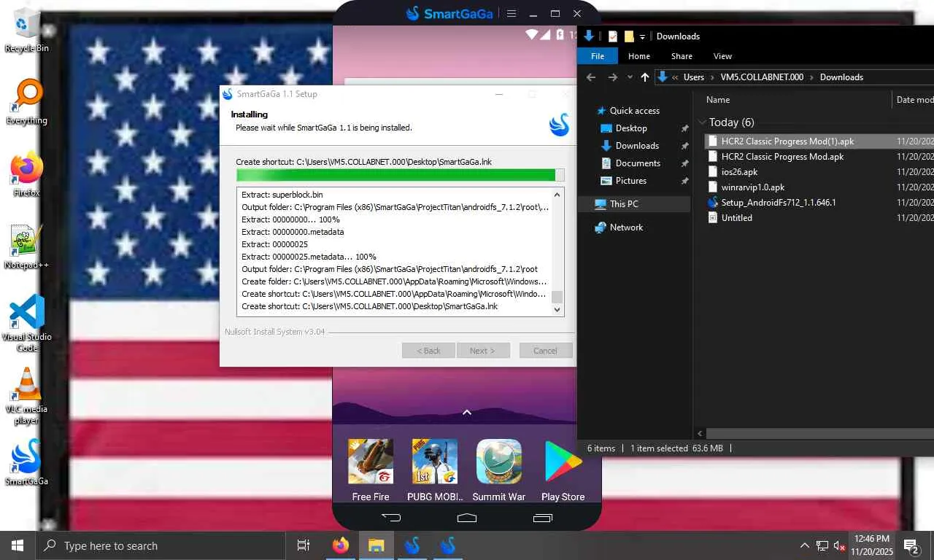The image size is (934, 560).
Task: Click the Android Wi-Fi status icon
Action: point(531,34)
